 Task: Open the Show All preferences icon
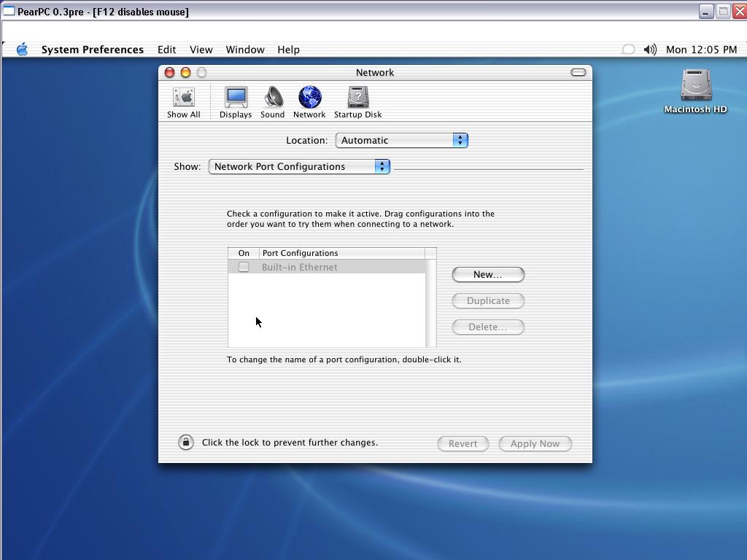coord(183,102)
